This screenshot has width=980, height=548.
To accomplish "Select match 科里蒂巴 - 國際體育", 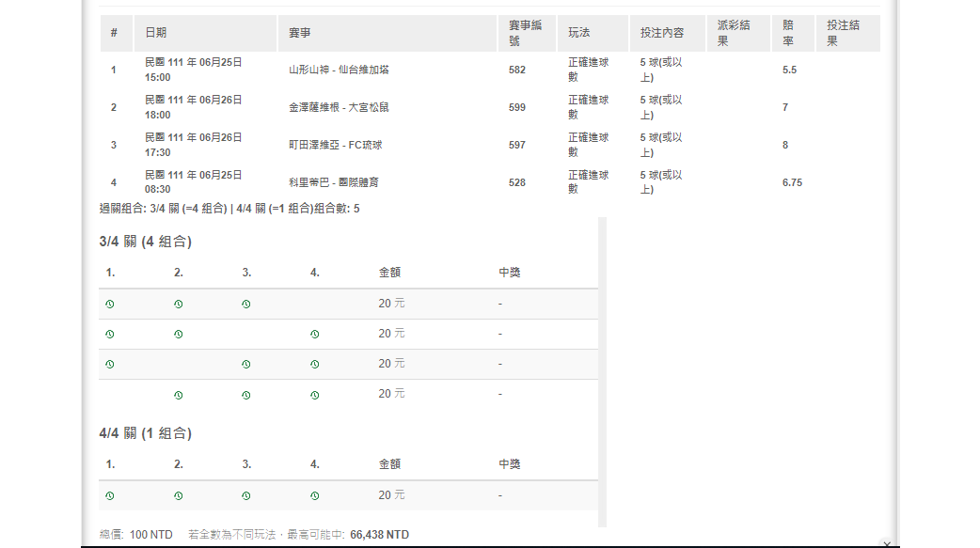I will point(334,182).
